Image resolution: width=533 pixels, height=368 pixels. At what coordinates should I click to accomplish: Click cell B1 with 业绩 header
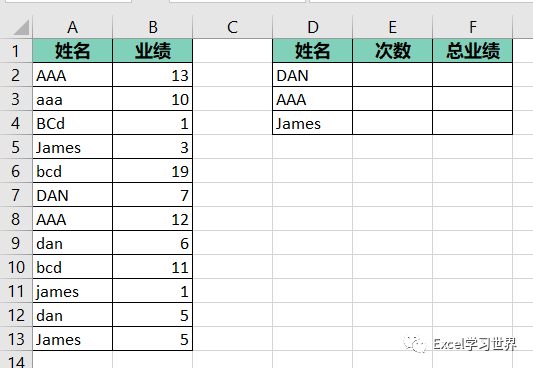153,51
